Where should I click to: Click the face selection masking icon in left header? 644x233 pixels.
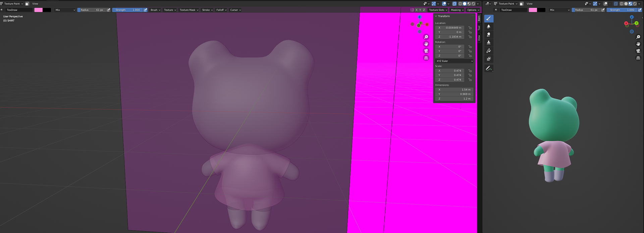tap(27, 4)
